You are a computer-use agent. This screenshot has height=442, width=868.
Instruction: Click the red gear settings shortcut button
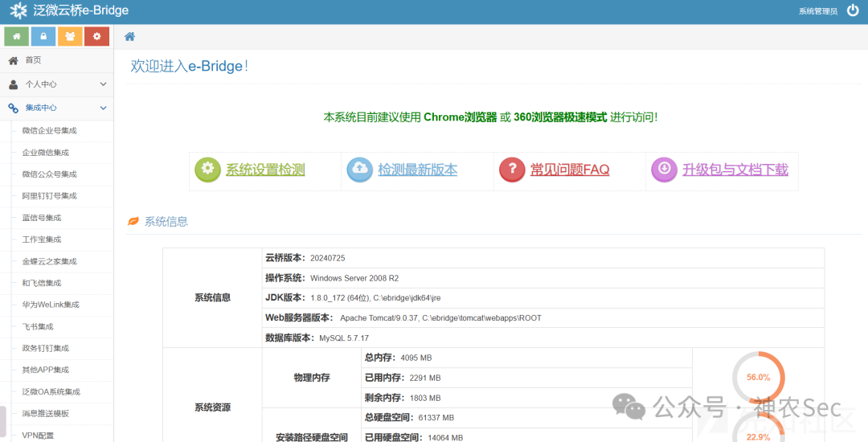coord(97,36)
